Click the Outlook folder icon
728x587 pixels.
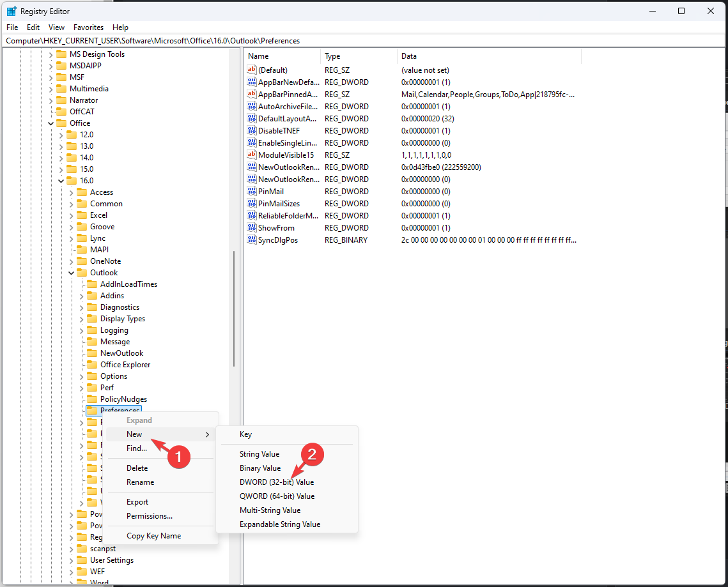82,272
